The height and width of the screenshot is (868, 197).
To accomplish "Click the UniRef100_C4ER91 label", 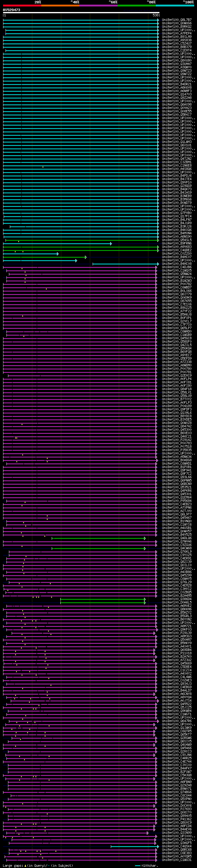I will (177, 559).
